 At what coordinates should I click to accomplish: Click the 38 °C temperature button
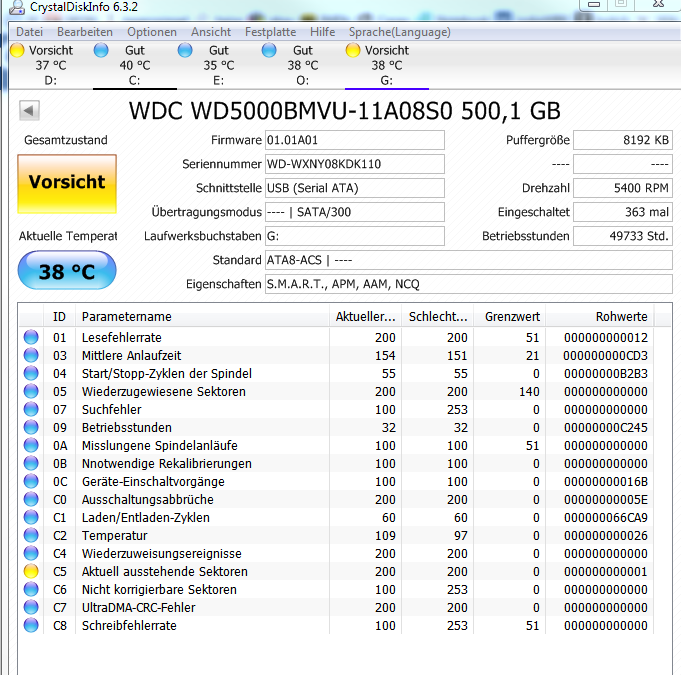(67, 270)
